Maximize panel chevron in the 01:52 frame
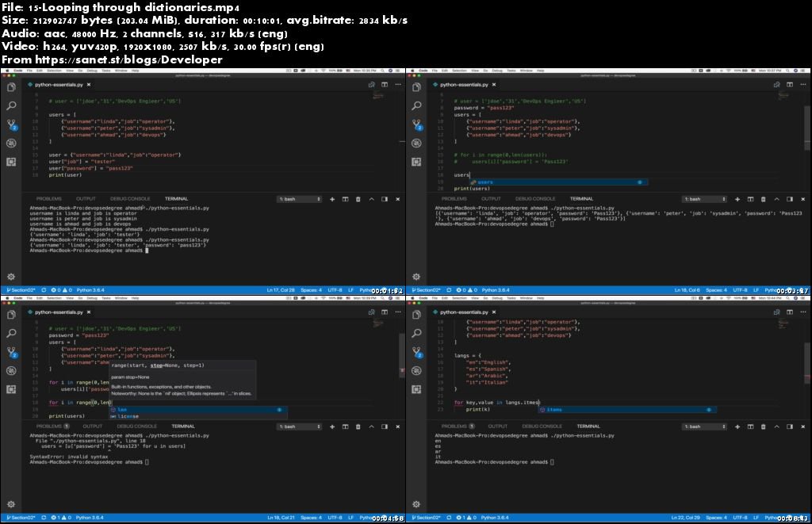 coord(371,199)
